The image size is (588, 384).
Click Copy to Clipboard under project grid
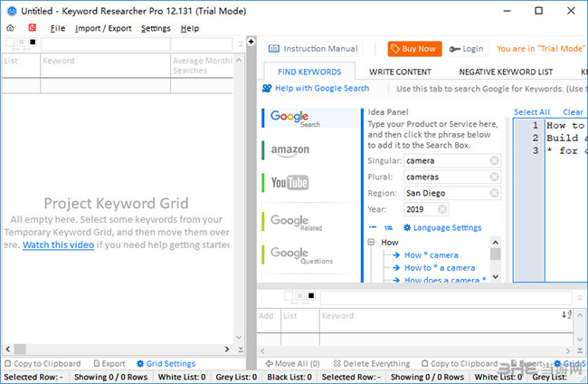tap(43, 363)
